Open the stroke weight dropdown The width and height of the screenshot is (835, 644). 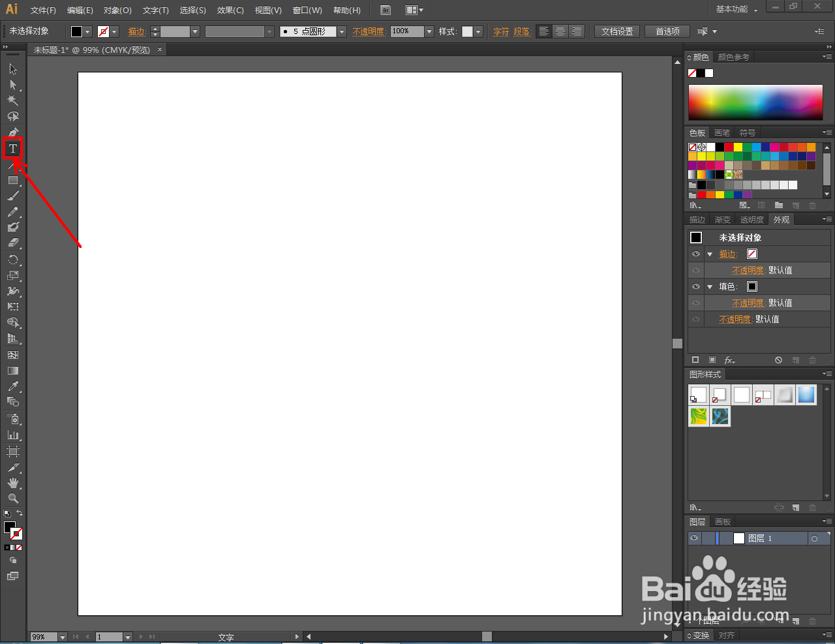point(194,31)
